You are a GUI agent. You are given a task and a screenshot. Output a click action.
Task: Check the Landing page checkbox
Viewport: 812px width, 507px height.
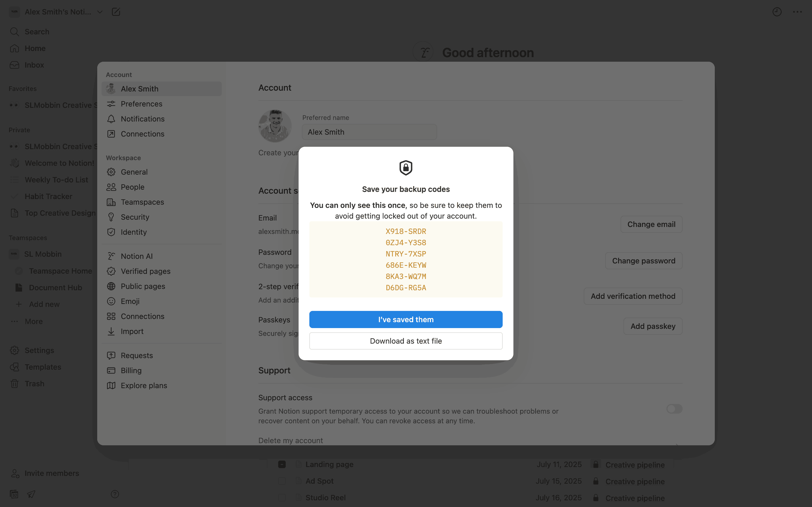[x=282, y=464]
